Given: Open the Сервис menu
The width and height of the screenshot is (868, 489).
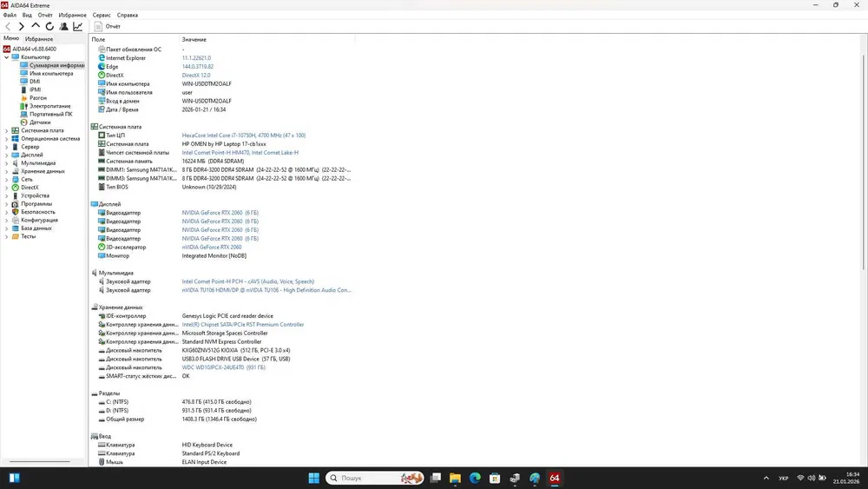Looking at the screenshot, I should tap(102, 15).
